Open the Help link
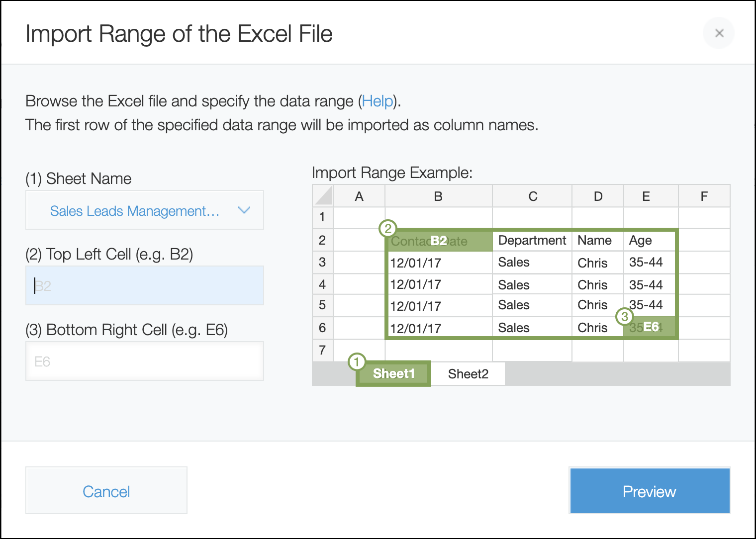Viewport: 756px width, 539px height. click(x=377, y=101)
